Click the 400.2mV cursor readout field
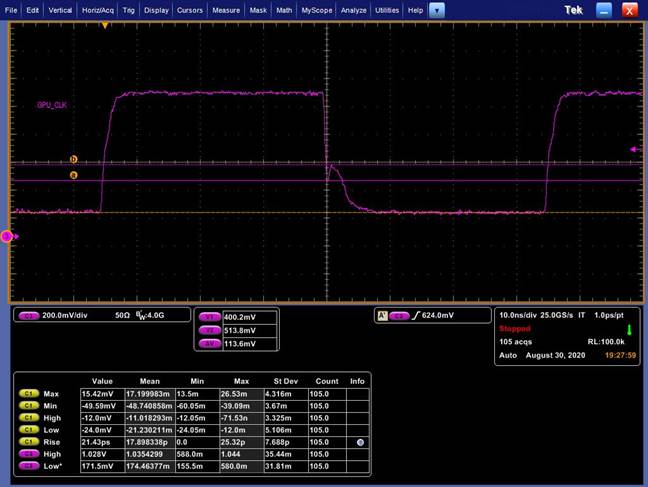The width and height of the screenshot is (648, 487). [250, 317]
